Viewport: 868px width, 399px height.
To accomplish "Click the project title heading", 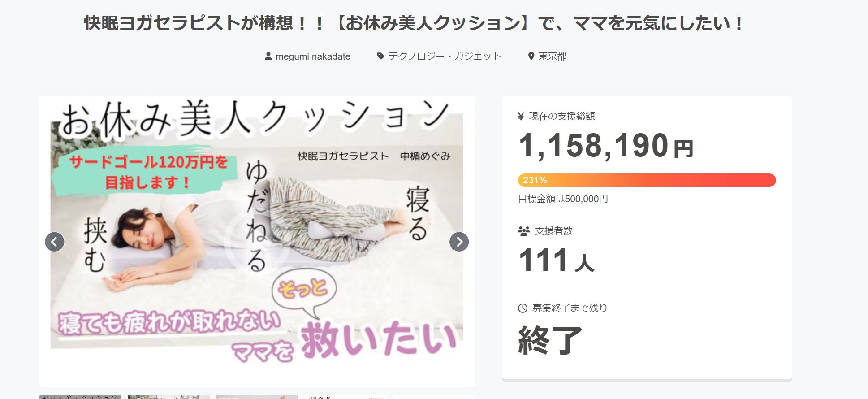I will (x=413, y=23).
